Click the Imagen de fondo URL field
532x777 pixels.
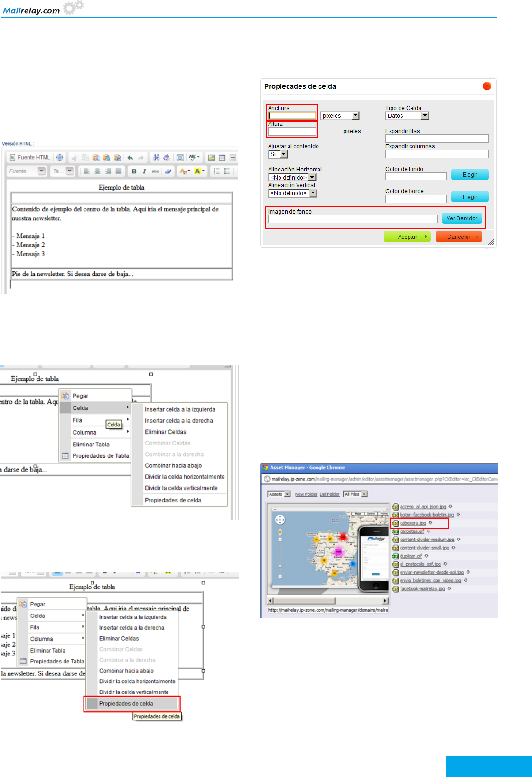353,219
